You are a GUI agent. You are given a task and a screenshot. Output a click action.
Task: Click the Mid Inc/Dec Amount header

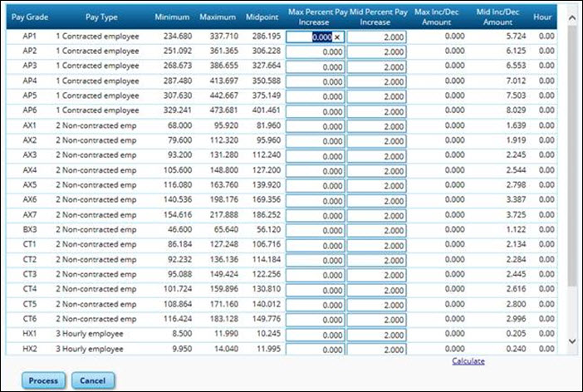497,17
